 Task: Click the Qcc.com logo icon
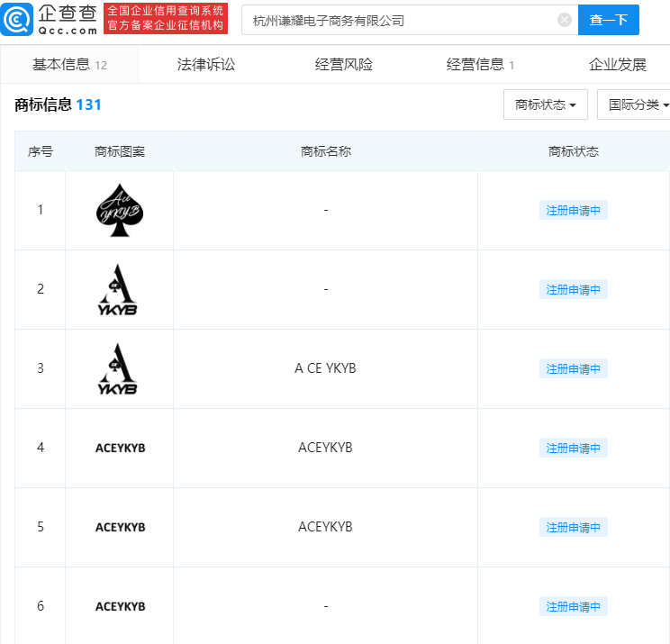pyautogui.click(x=17, y=19)
